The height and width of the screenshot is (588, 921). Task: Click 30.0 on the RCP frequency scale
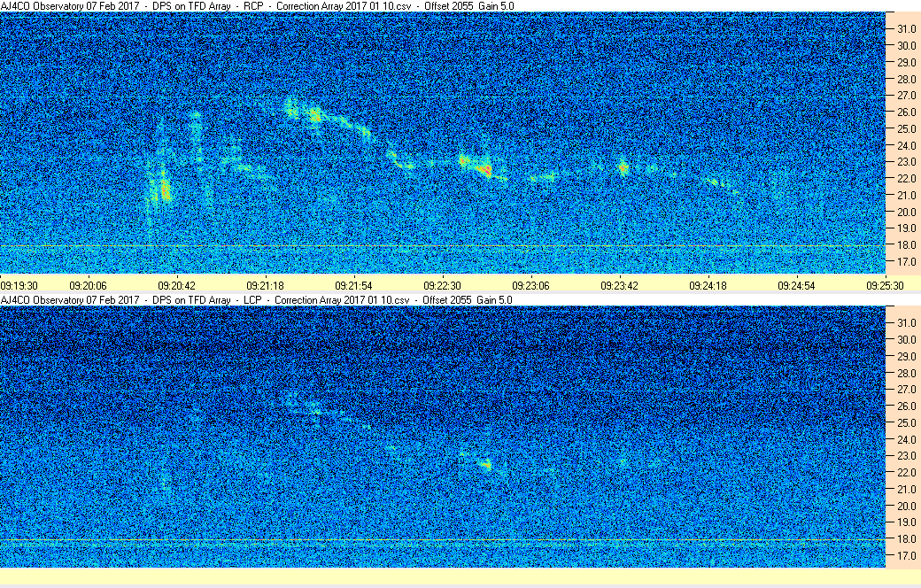(906, 46)
